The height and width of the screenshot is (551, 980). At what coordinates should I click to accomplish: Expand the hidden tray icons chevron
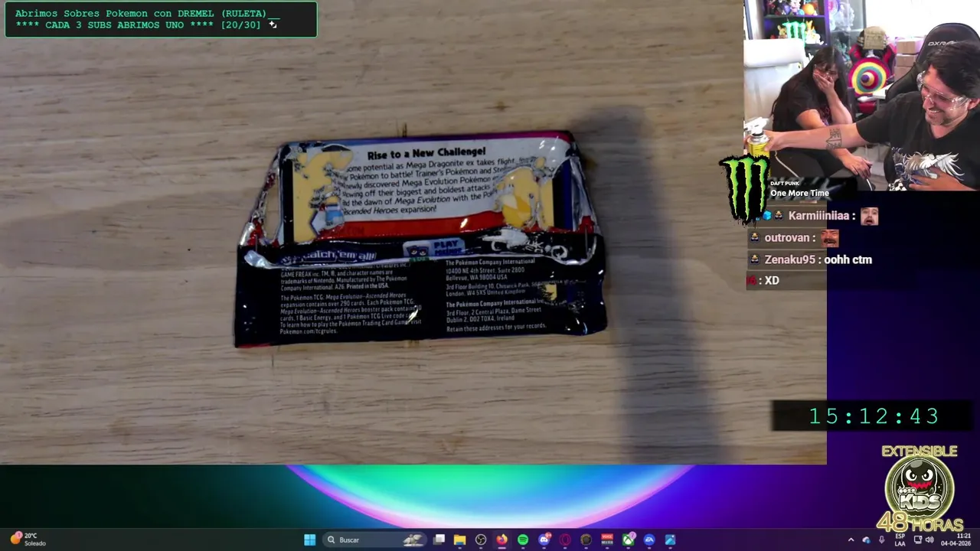(x=851, y=540)
